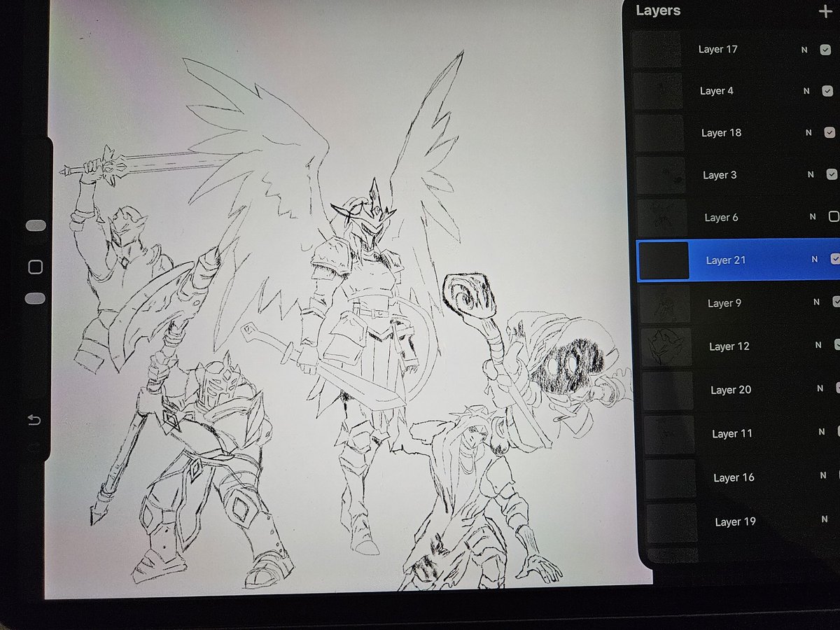Open thumbnail of Layer 6
The width and height of the screenshot is (840, 630).
(x=661, y=217)
